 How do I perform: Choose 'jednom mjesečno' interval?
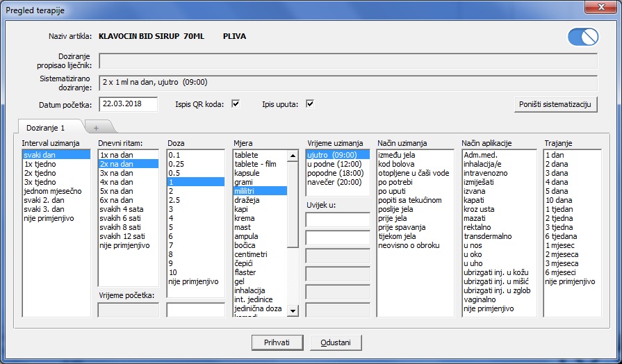coord(56,191)
